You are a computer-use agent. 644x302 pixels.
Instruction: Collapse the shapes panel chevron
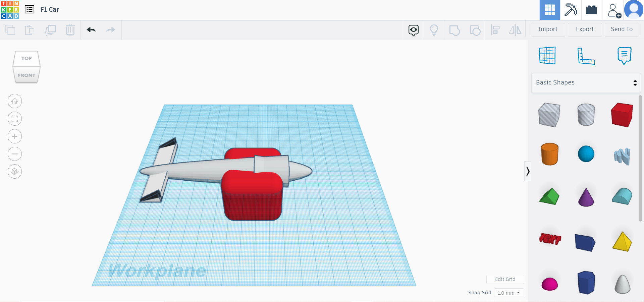(528, 171)
